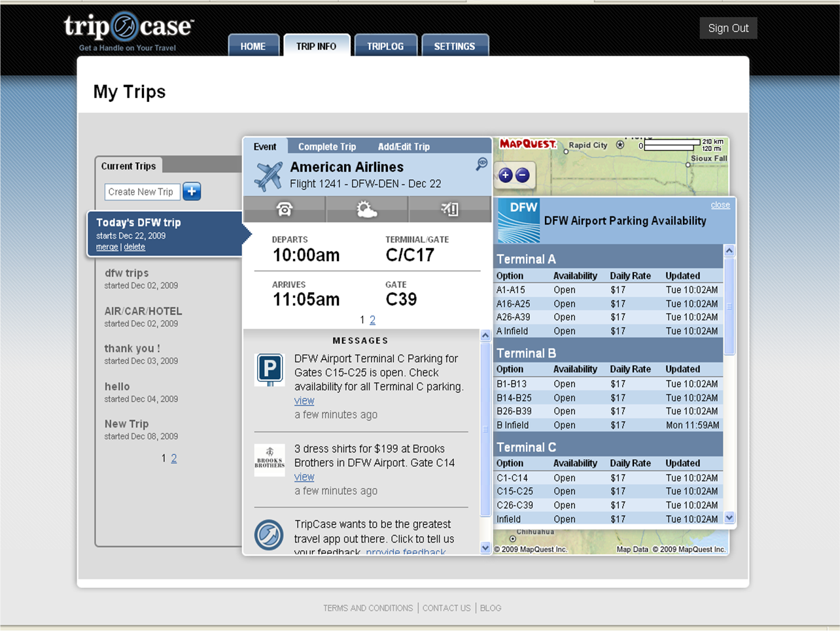The image size is (840, 631).
Task: Click the Brooks Brothers logo thumbnail
Action: (x=270, y=460)
